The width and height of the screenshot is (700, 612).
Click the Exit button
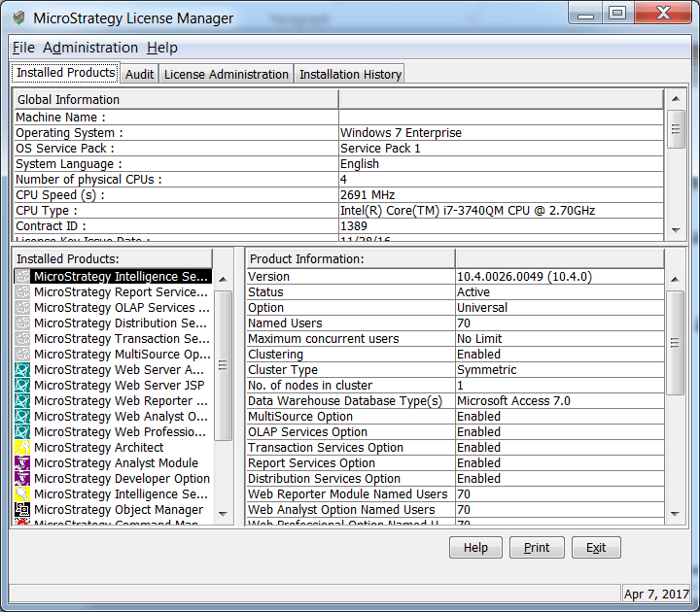tap(595, 548)
